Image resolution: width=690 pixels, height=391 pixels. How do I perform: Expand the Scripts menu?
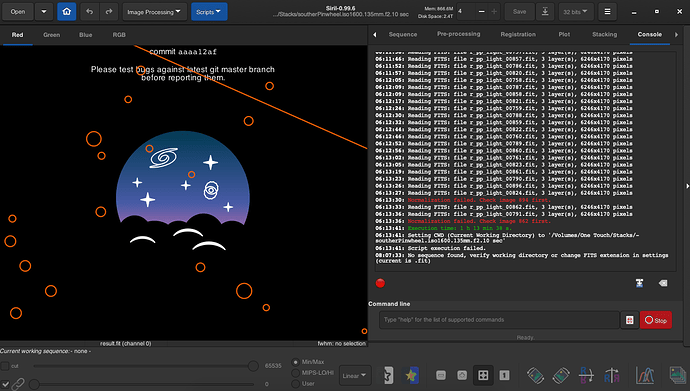tap(209, 12)
